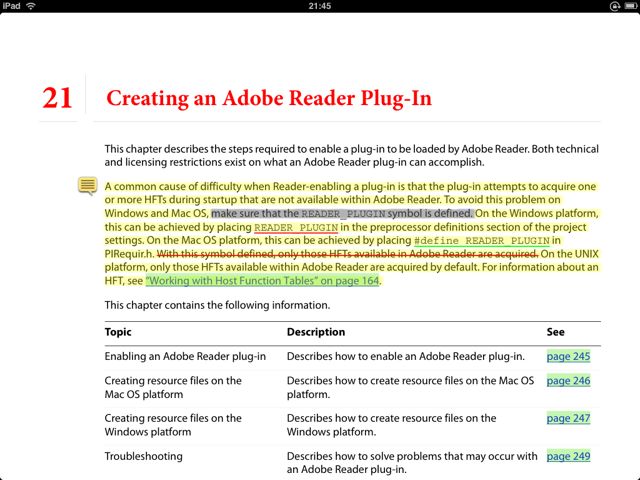Tap the battery indicator in status bar
640x480 pixels.
tap(630, 6)
